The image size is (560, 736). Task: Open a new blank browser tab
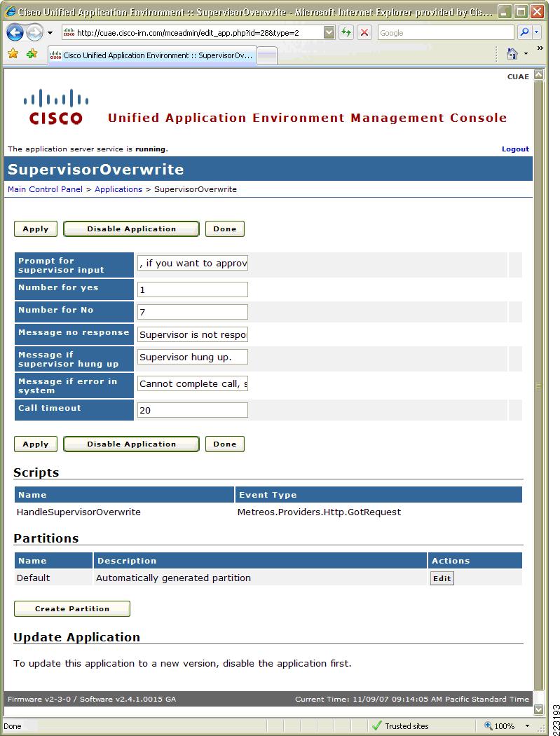tap(267, 56)
